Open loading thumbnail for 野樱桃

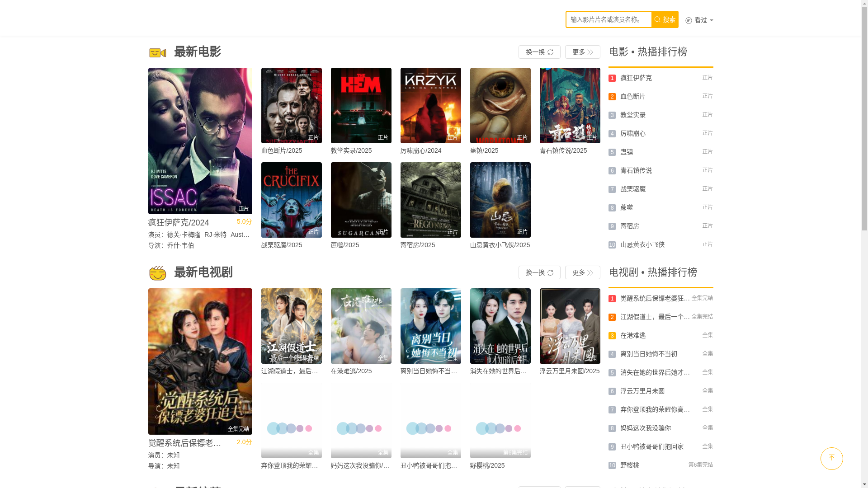pos(500,420)
